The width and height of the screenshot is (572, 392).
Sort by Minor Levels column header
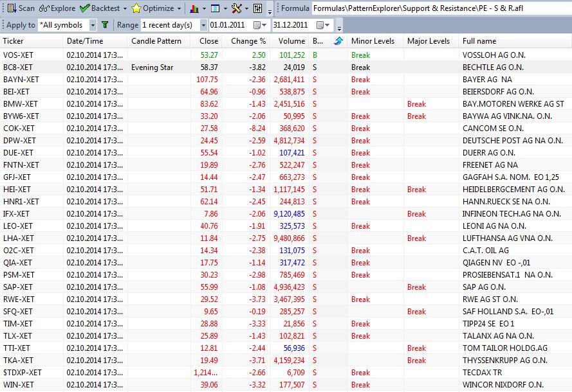(x=375, y=40)
